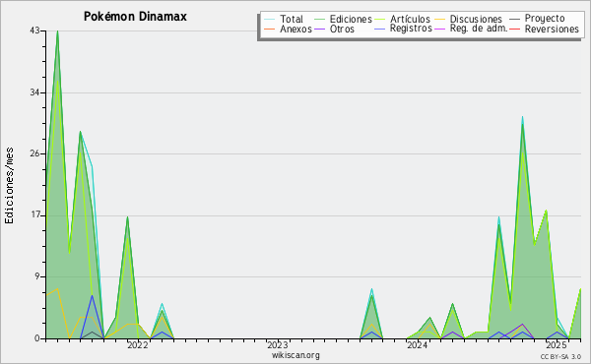The image size is (591, 364).
Task: Select the 9 y-axis value
Action: (x=37, y=276)
